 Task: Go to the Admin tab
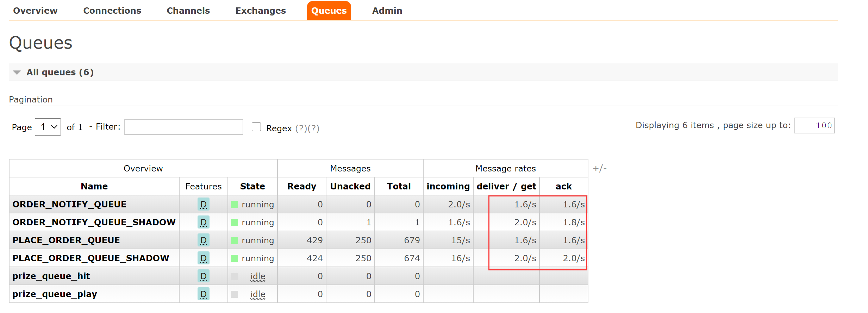387,11
